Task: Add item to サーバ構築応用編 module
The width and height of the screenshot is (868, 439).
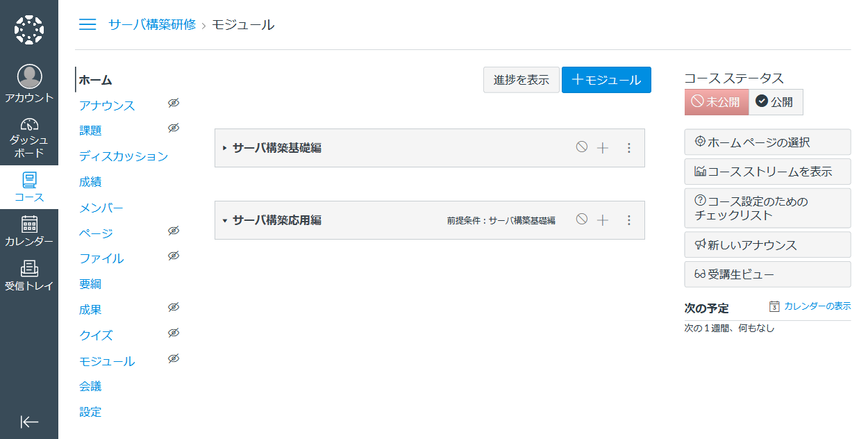Action: [x=603, y=220]
